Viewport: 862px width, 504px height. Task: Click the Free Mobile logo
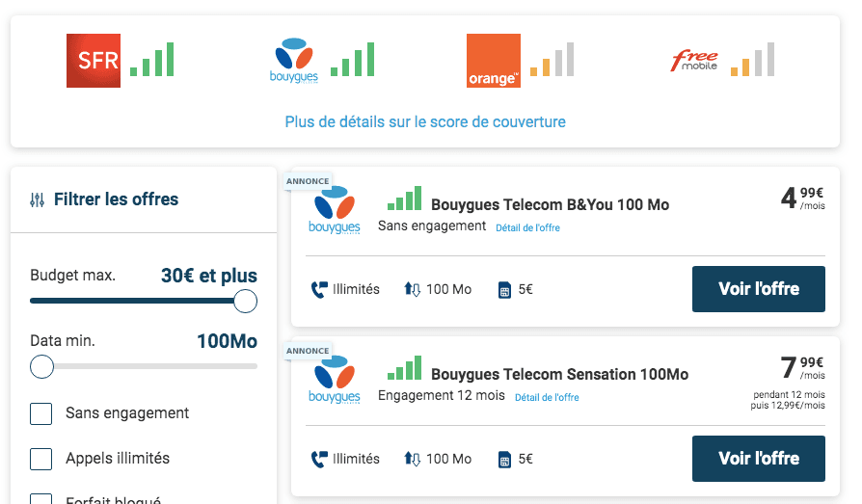694,61
